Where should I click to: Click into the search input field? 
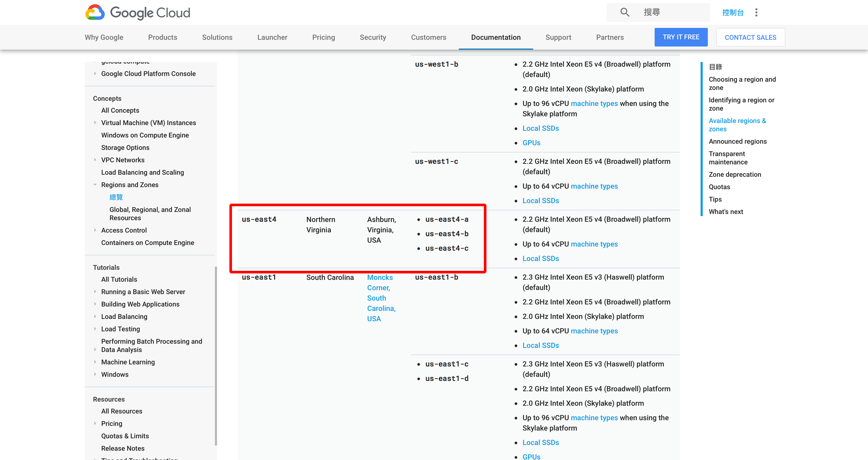point(671,12)
